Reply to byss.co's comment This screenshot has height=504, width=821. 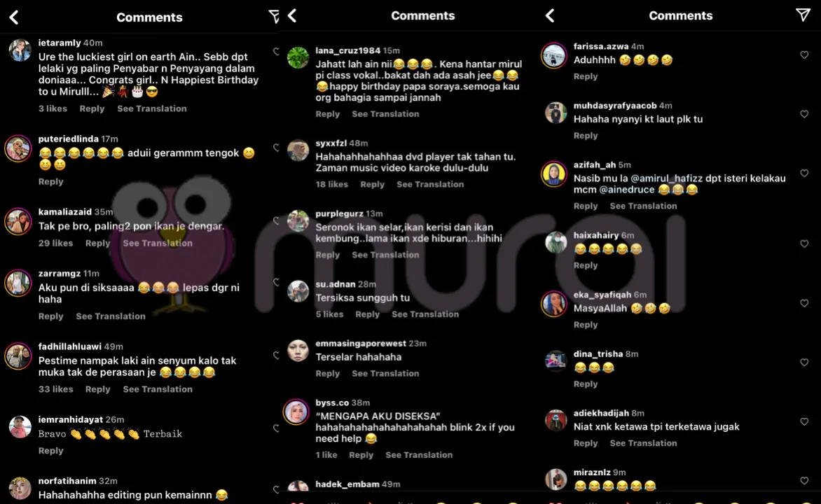coord(361,455)
